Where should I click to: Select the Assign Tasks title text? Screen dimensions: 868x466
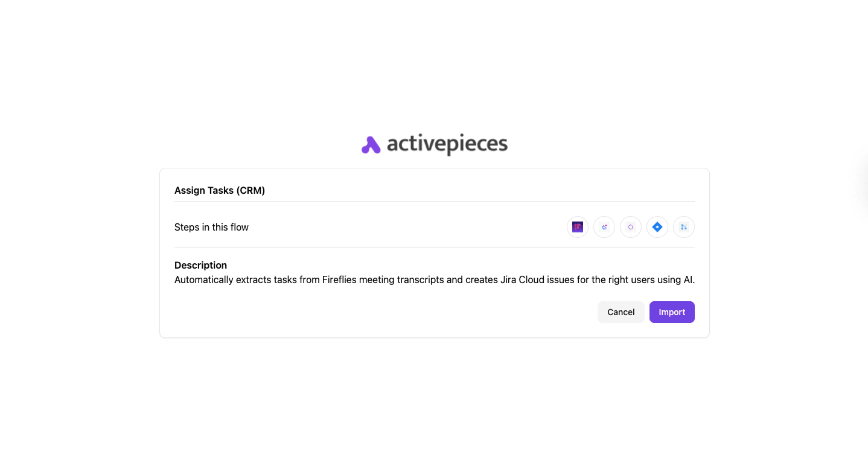[204, 191]
